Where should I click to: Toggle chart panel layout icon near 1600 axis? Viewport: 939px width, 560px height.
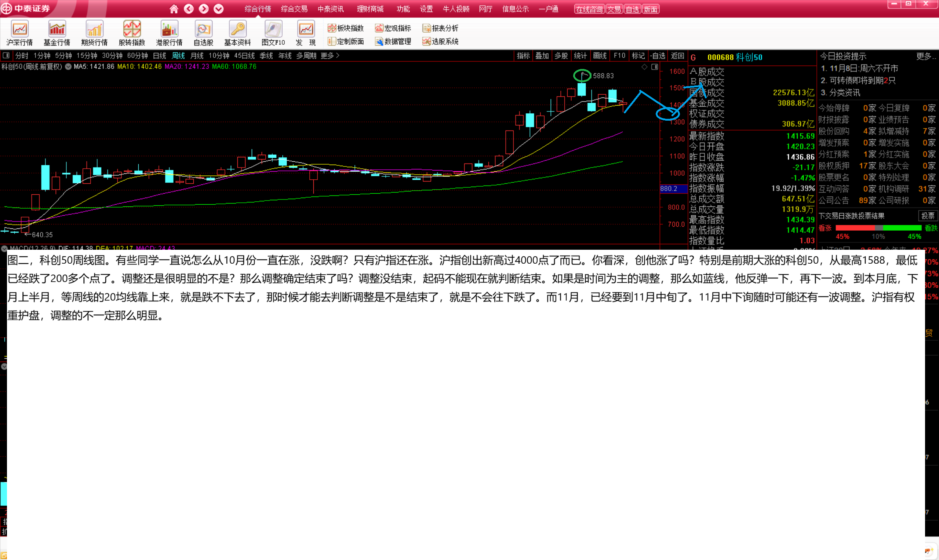[x=655, y=67]
